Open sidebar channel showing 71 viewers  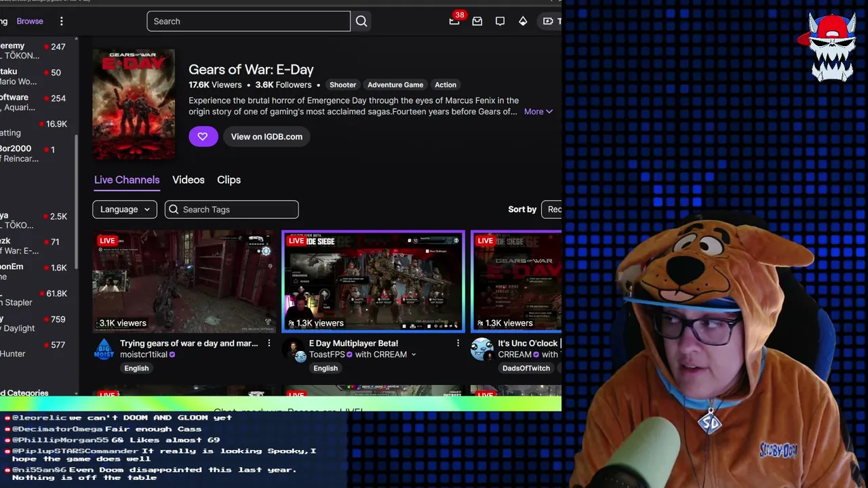click(x=34, y=245)
